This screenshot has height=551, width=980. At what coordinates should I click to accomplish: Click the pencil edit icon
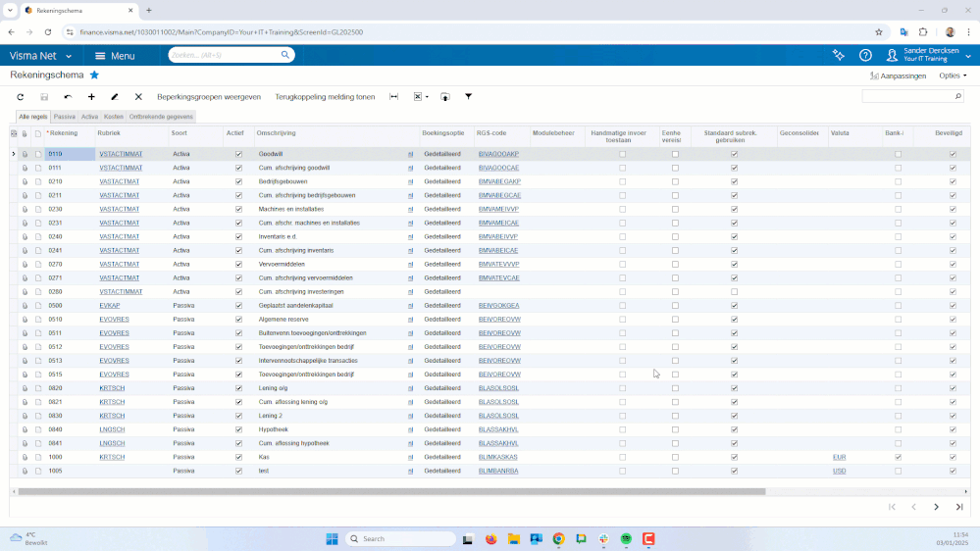click(115, 97)
